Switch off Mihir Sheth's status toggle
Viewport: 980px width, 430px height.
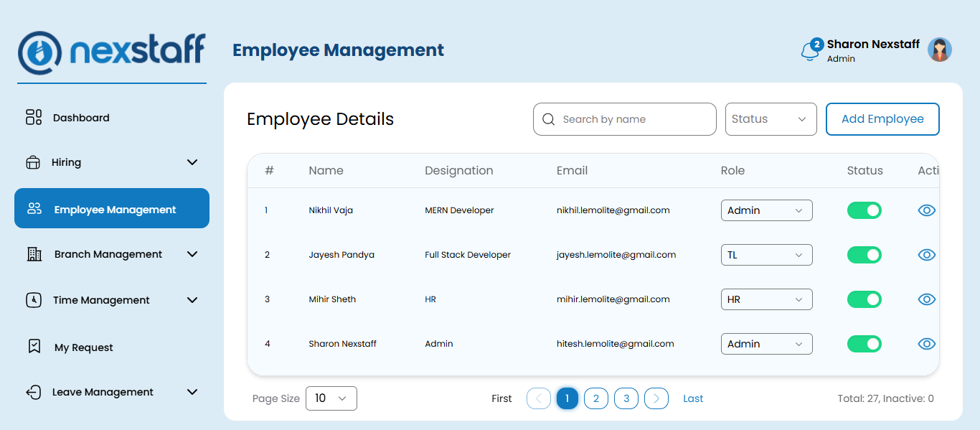(x=864, y=299)
